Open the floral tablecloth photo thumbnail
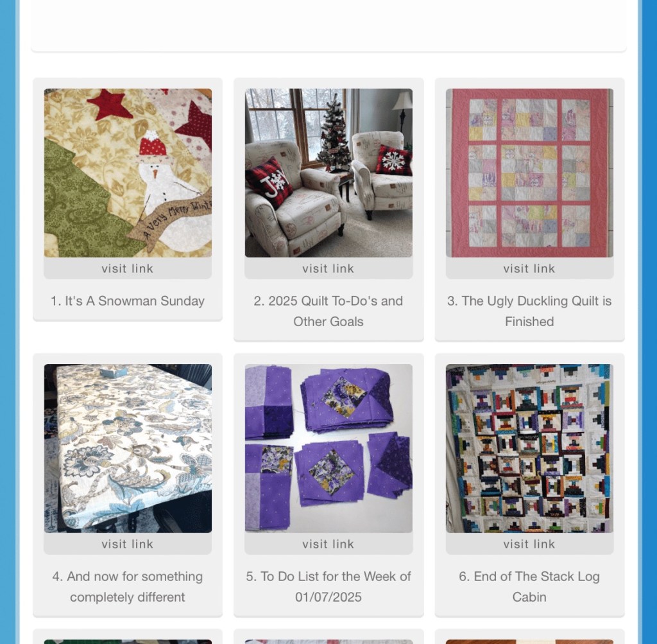The image size is (657, 644). (x=128, y=448)
